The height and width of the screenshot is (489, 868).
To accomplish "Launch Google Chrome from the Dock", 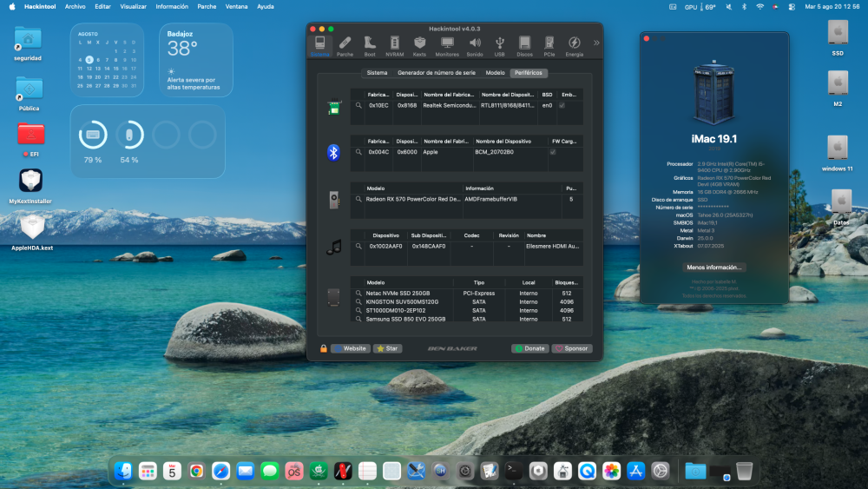I will (196, 471).
